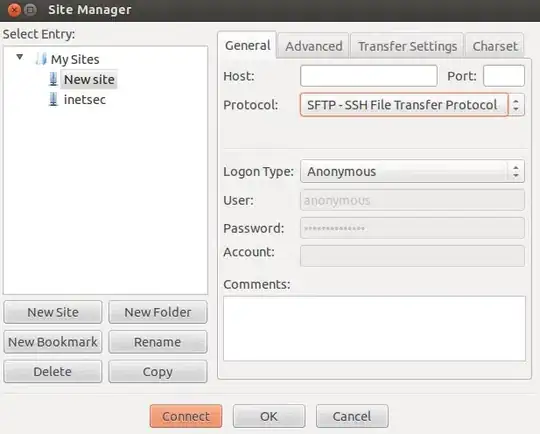Focus the Host input field
540x434 pixels.
368,76
